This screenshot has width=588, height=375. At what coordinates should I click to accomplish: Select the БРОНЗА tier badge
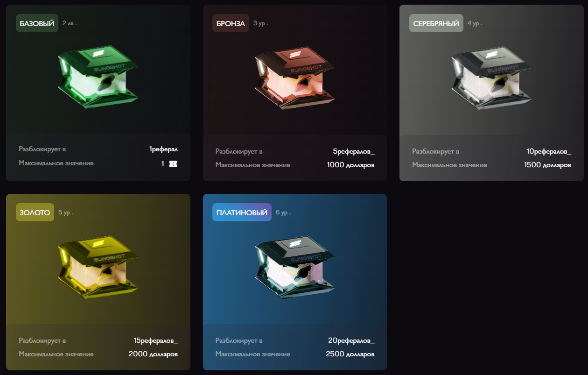pos(231,23)
